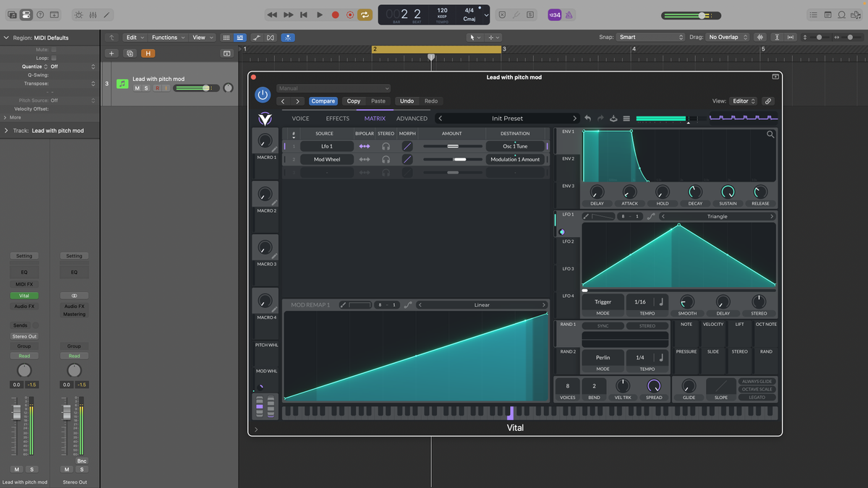The image size is (868, 488).
Task: Open the Snap Smart dropdown
Action: coord(651,38)
